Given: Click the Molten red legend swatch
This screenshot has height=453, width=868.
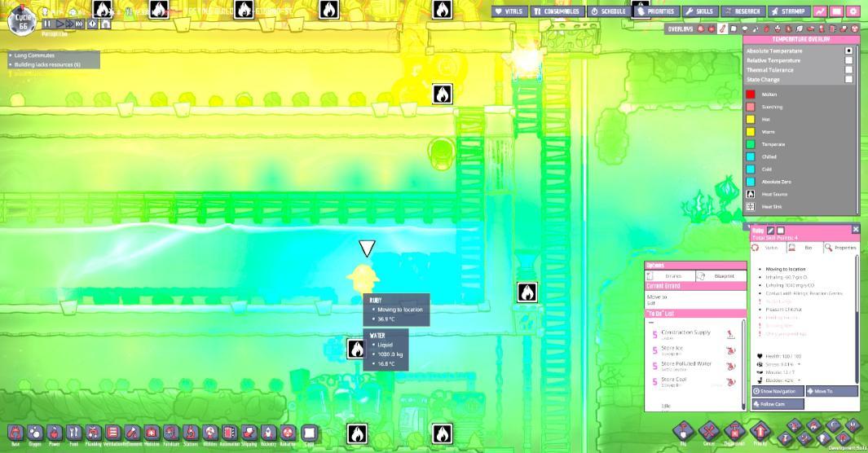Looking at the screenshot, I should point(750,94).
